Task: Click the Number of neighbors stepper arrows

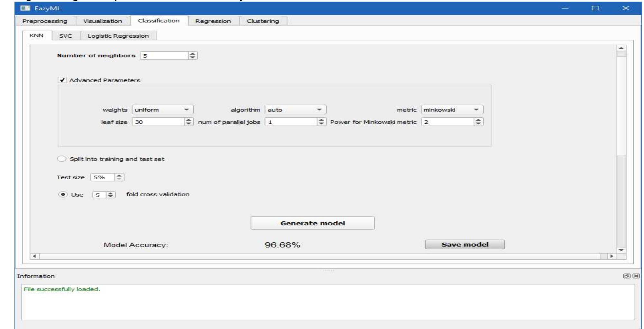Action: 192,56
